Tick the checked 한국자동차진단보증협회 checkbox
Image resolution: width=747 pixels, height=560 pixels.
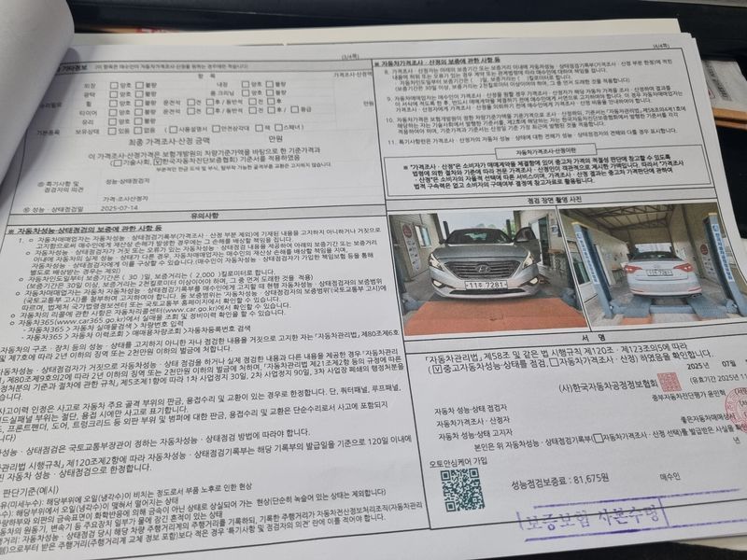[x=159, y=161]
